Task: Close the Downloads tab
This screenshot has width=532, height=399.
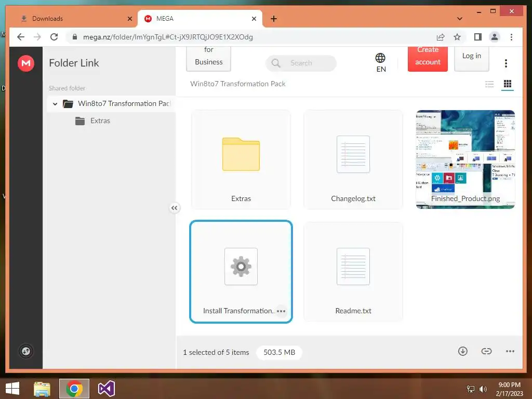Action: (x=129, y=19)
